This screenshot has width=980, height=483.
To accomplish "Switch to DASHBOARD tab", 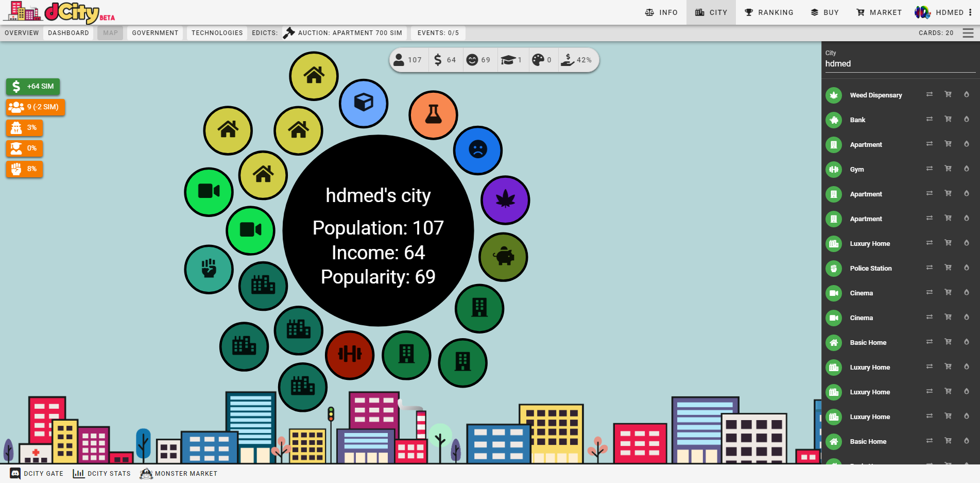I will point(68,33).
